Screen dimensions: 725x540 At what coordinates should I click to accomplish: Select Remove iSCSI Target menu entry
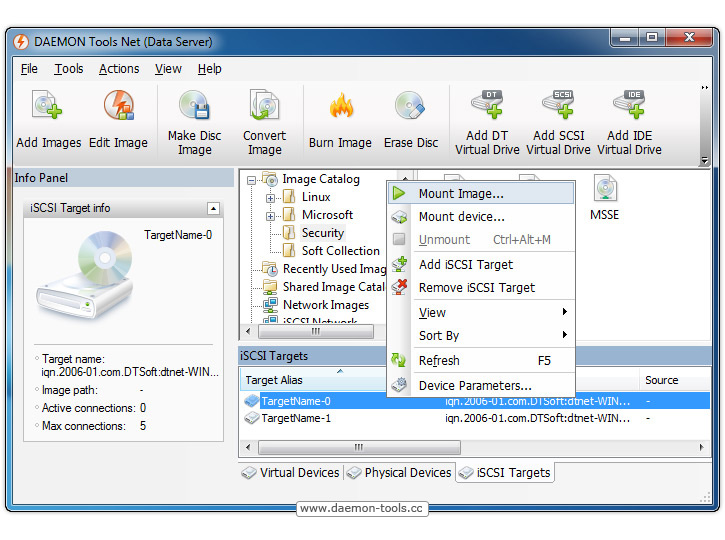pyautogui.click(x=481, y=288)
